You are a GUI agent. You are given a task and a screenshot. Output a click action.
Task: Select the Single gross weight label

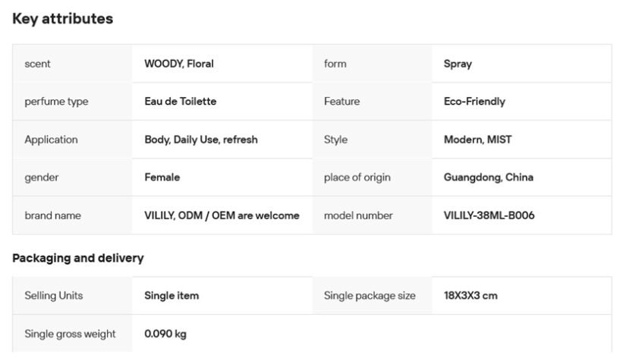pyautogui.click(x=70, y=334)
